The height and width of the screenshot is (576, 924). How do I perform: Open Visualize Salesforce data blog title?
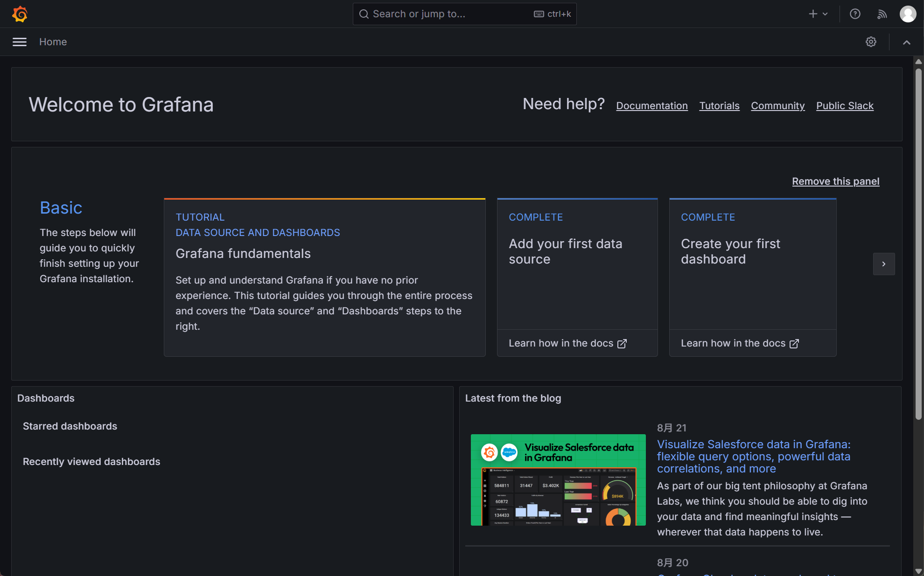tap(754, 457)
